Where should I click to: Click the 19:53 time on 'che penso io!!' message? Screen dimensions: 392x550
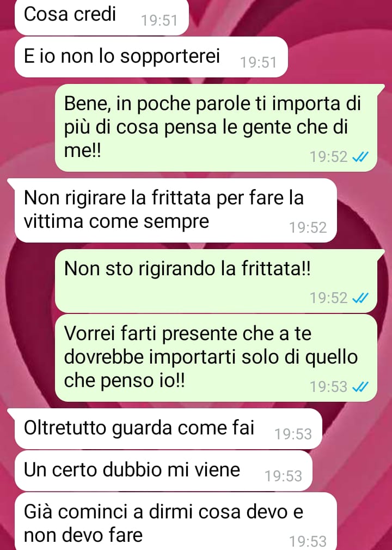pyautogui.click(x=329, y=387)
